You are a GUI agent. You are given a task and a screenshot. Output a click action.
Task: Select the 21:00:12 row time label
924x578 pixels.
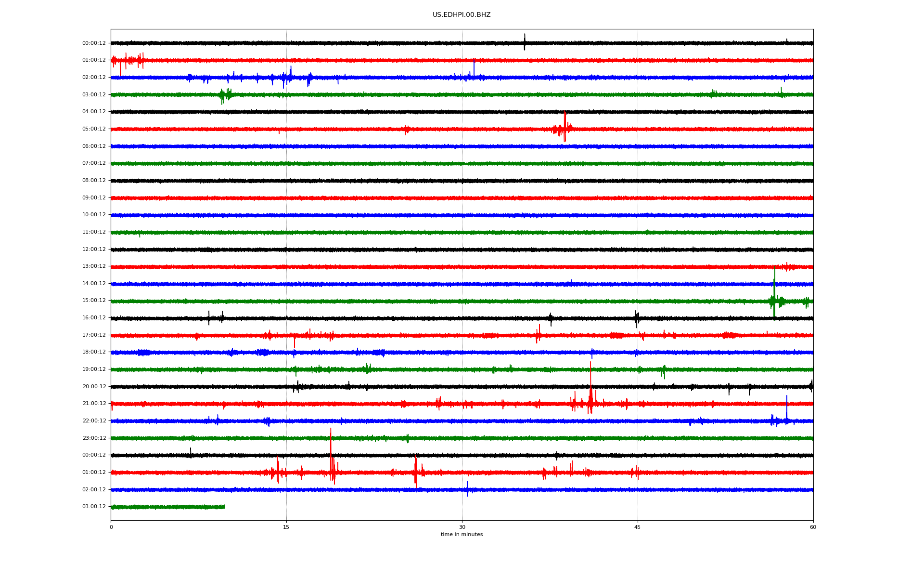pyautogui.click(x=94, y=404)
